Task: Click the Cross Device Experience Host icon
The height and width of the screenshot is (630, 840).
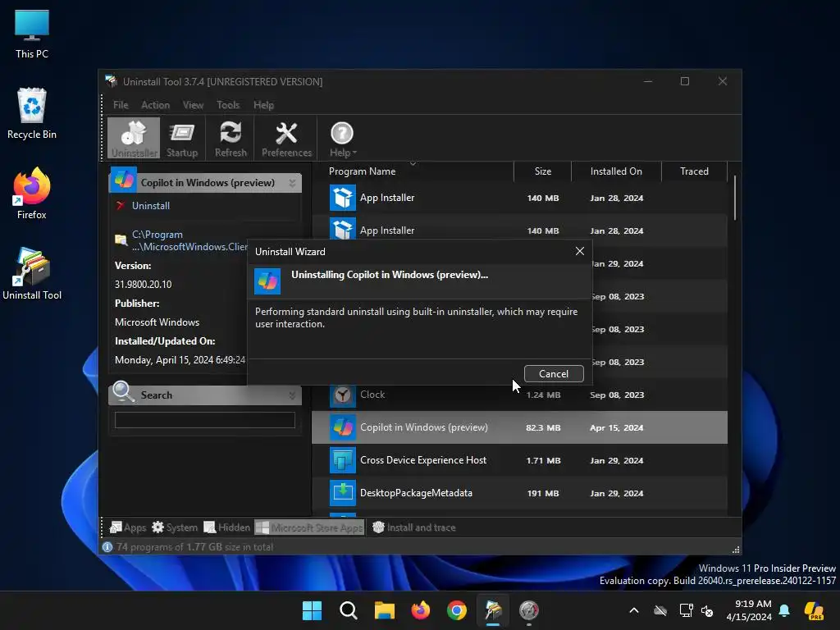Action: coord(343,460)
